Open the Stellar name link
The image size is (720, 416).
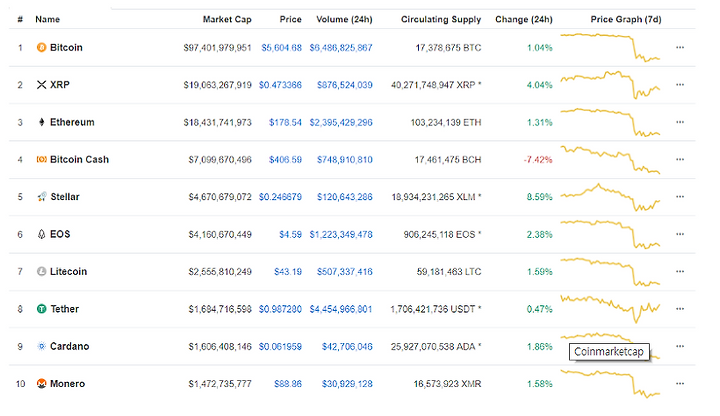[x=65, y=197]
